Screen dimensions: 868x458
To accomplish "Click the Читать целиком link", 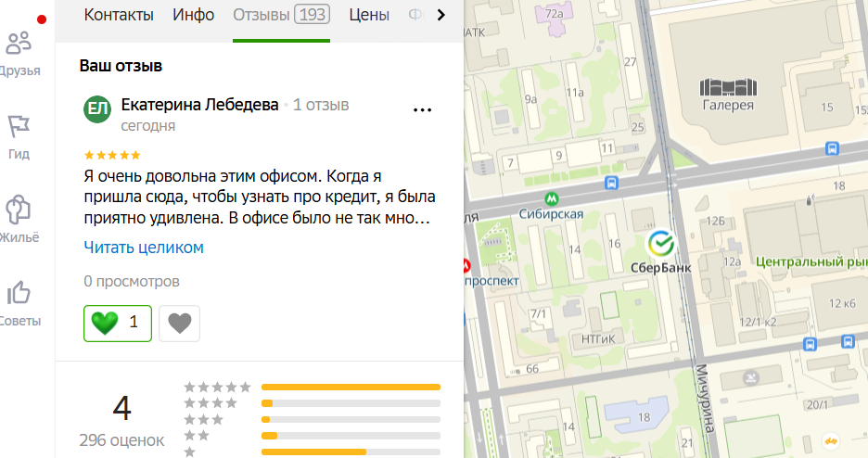I will [x=144, y=248].
